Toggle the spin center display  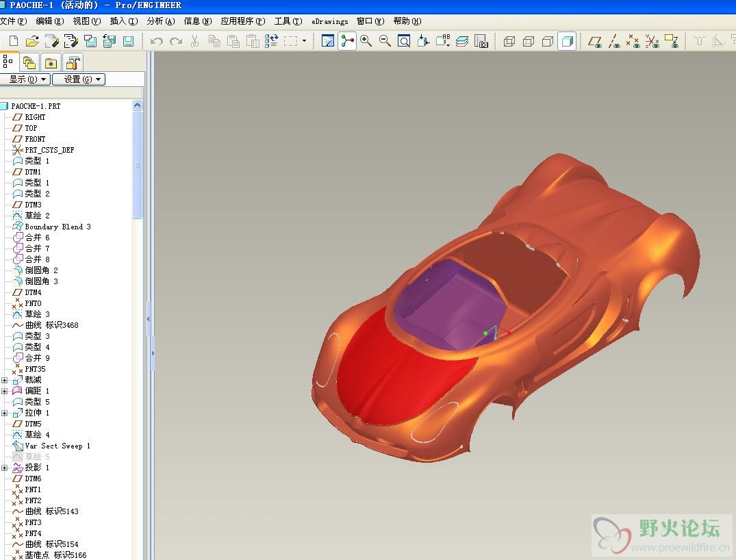(347, 41)
